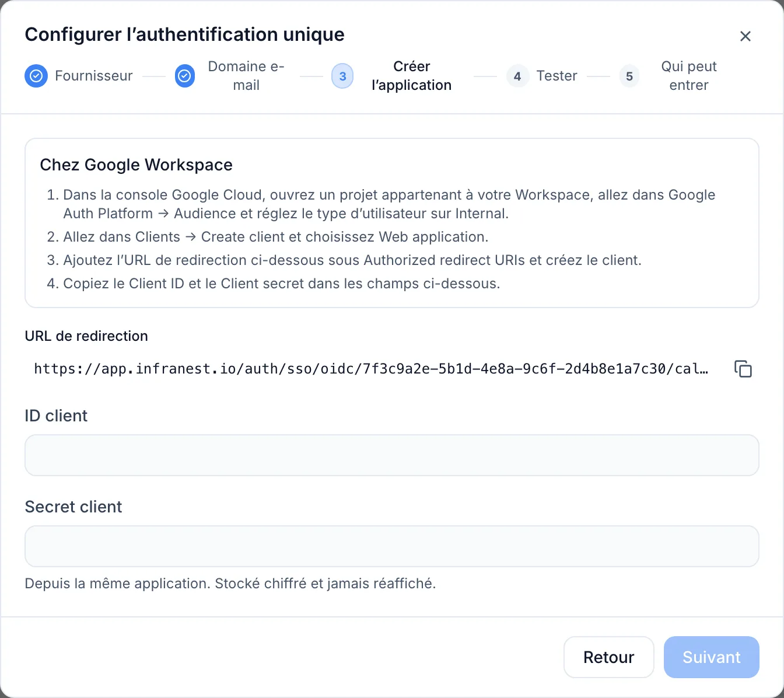The height and width of the screenshot is (698, 784).
Task: Copy the redirect URL with copy icon
Action: point(743,369)
